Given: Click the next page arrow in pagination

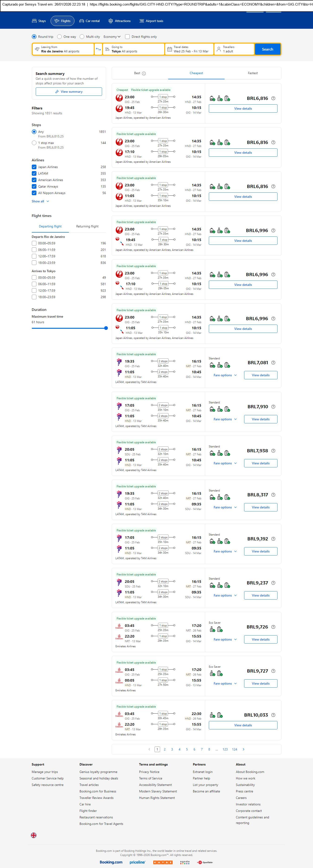Looking at the screenshot, I should coord(244,749).
